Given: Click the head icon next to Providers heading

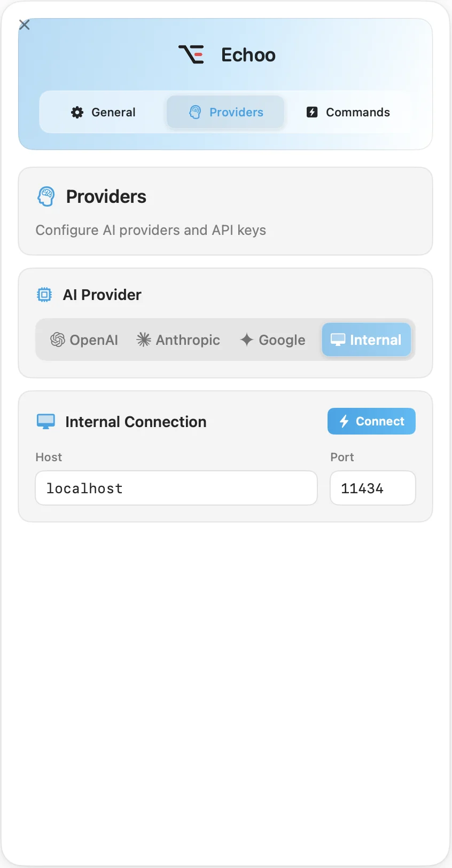Looking at the screenshot, I should click(46, 196).
